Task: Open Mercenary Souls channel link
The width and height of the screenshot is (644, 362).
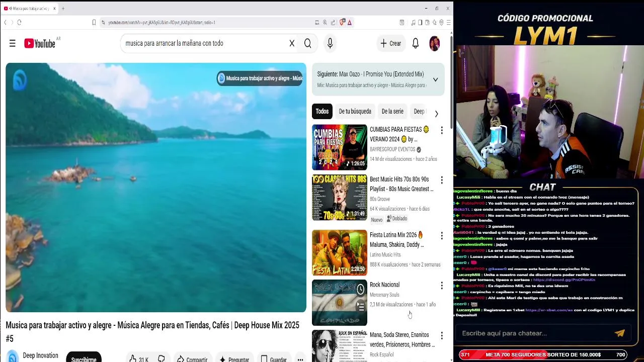Action: (x=384, y=295)
